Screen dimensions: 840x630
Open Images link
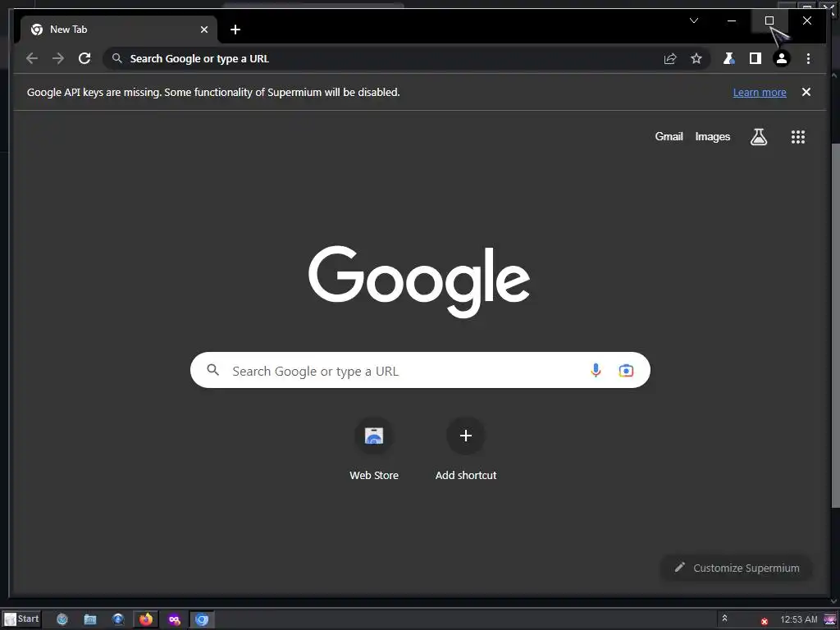point(713,137)
